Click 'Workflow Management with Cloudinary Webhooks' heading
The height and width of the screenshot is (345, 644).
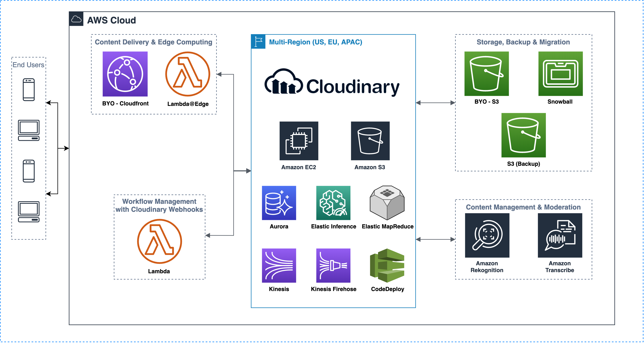coord(159,205)
